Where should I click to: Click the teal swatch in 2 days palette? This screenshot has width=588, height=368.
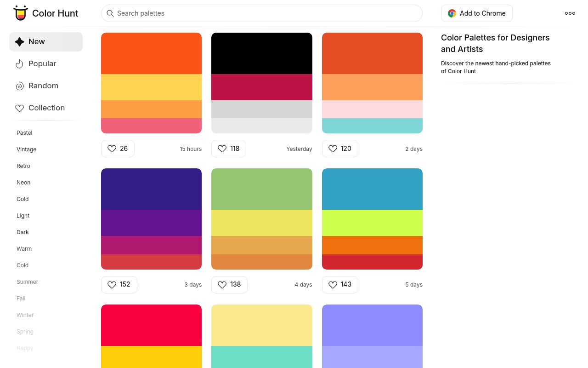coord(372,126)
